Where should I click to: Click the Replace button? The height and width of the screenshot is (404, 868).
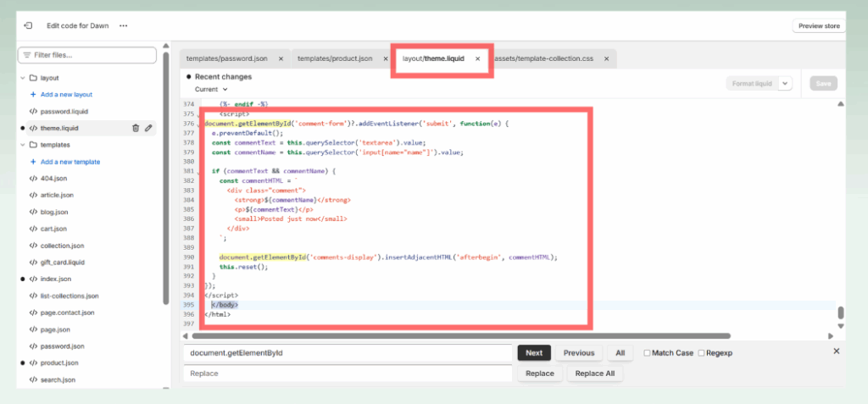pyautogui.click(x=540, y=374)
